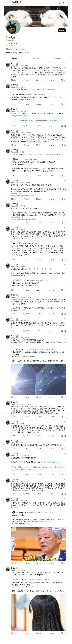Share the Mar 10 post
The height and width of the screenshot is (644, 72).
65,126
